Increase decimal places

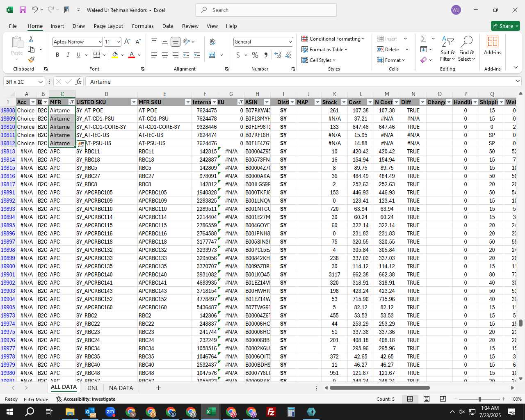(278, 55)
